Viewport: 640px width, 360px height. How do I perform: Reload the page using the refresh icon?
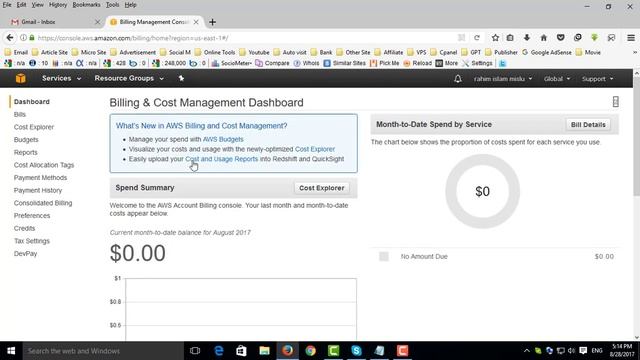coord(477,38)
